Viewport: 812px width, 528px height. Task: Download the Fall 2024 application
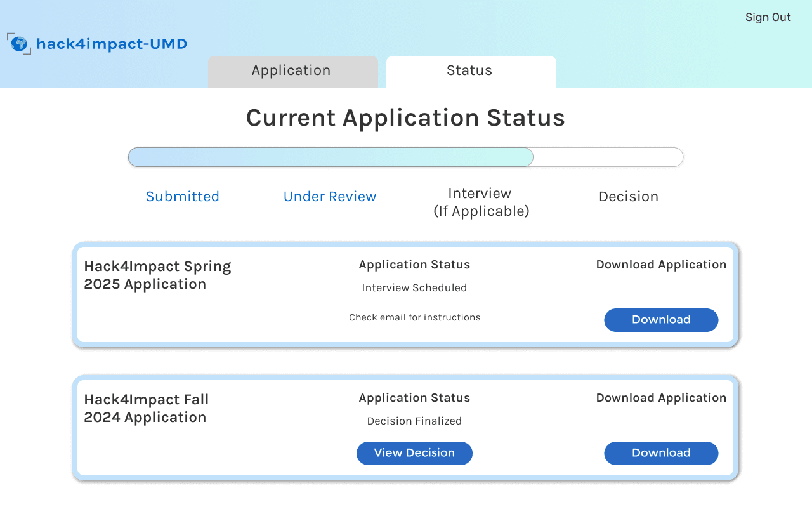point(660,453)
